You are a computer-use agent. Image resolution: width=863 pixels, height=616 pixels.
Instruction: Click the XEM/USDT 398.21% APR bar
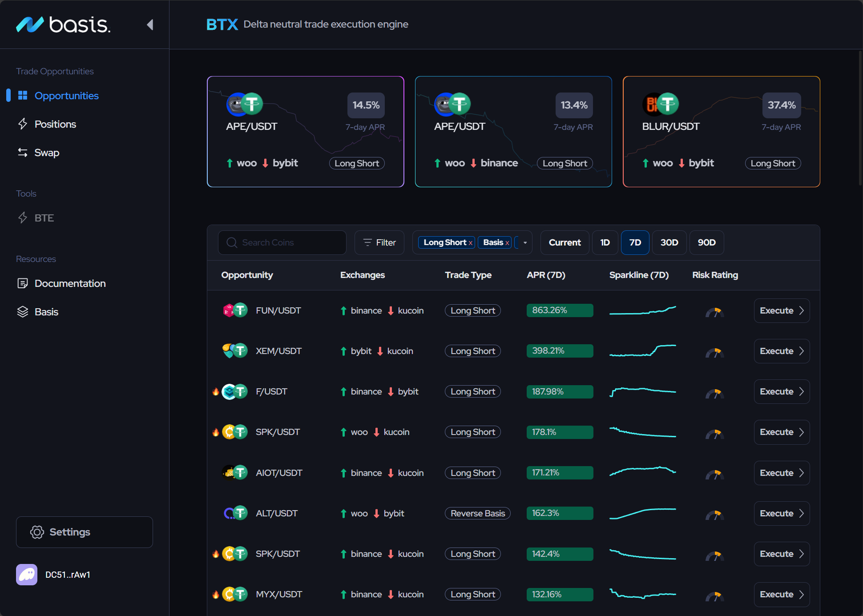tap(560, 351)
